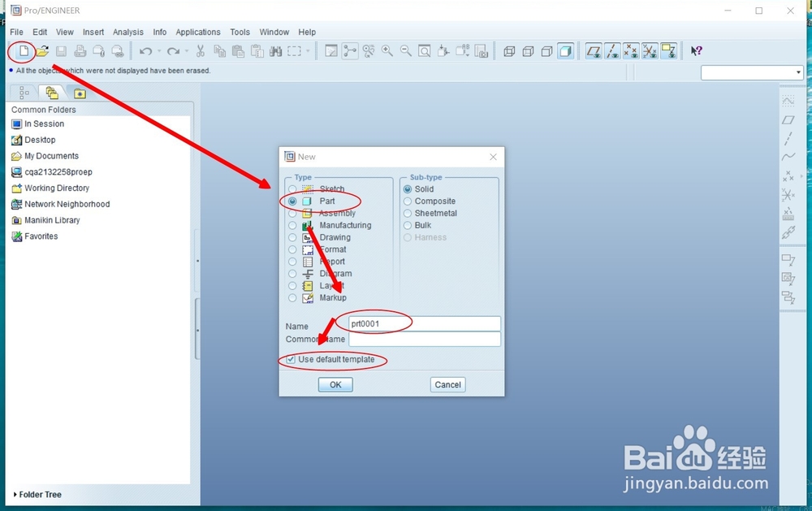Click the datum curve tool in right toolbar

point(788,157)
